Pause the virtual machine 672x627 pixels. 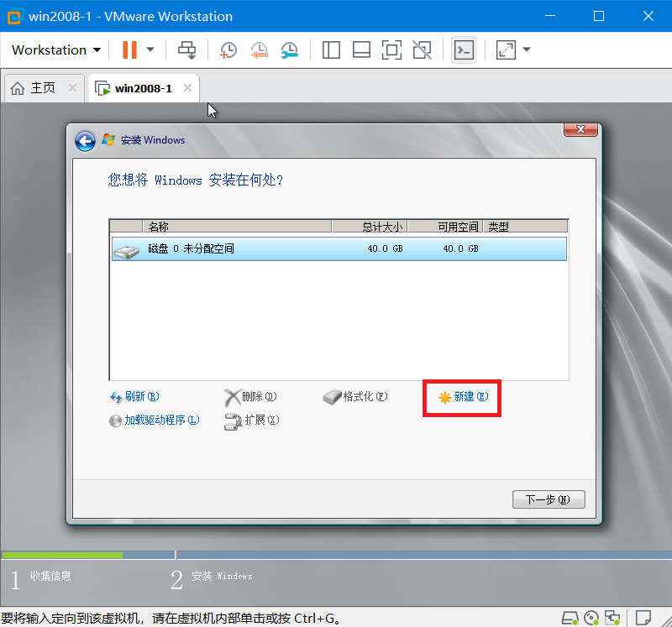pos(129,50)
